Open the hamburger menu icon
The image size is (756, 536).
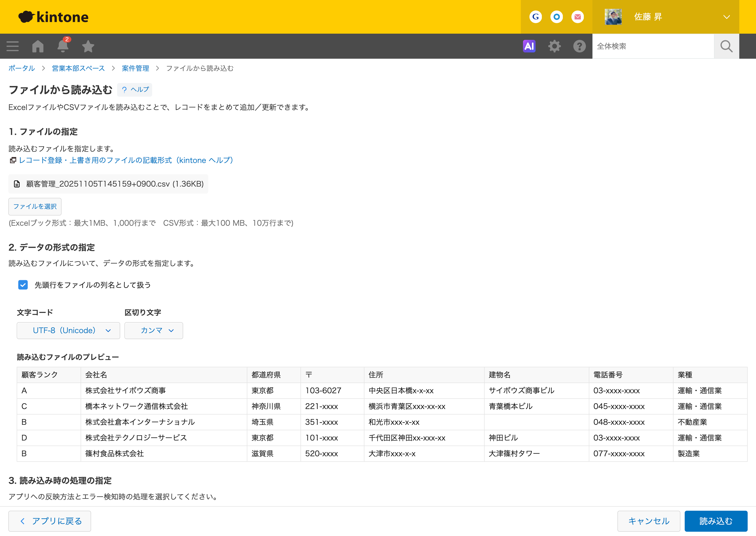13,46
